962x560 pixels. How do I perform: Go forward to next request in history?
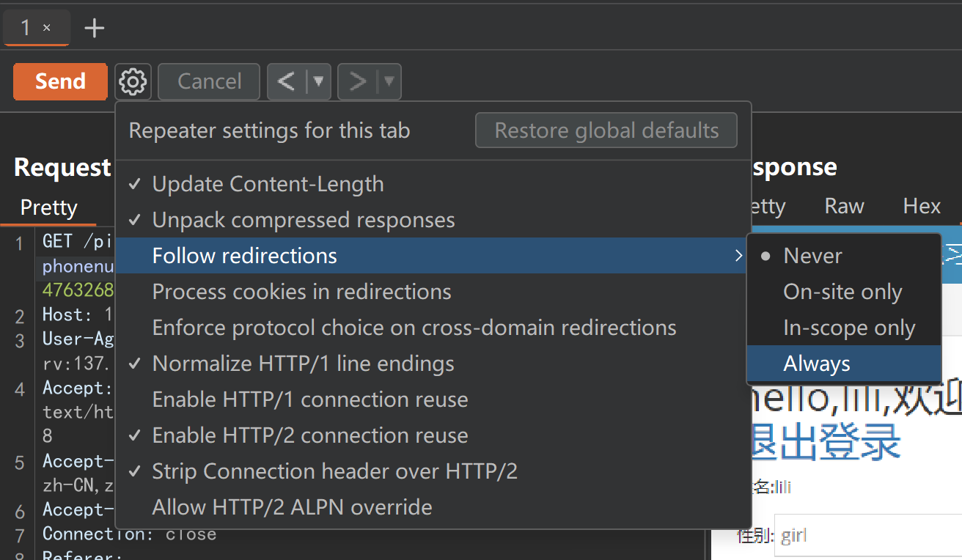pyautogui.click(x=358, y=81)
